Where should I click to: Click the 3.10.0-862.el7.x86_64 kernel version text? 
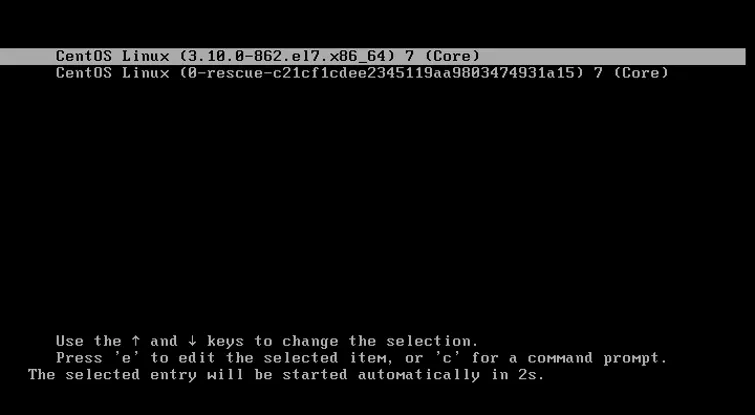pos(287,56)
